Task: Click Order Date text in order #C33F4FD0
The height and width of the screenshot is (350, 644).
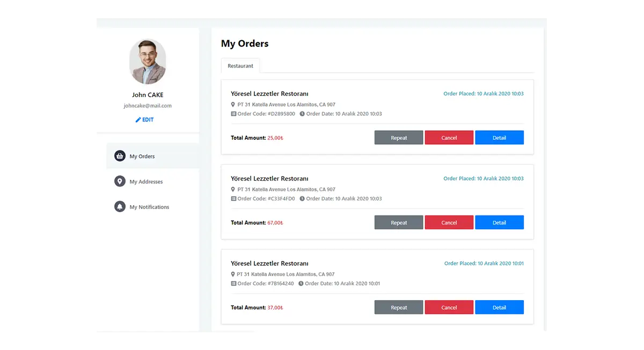Action: click(x=344, y=198)
